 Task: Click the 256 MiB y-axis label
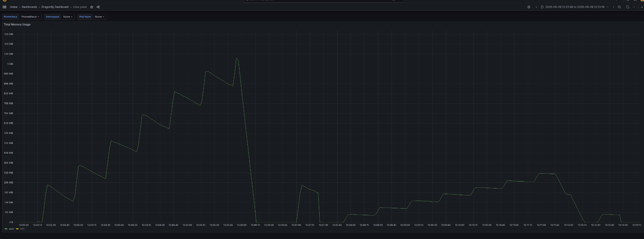(9, 182)
